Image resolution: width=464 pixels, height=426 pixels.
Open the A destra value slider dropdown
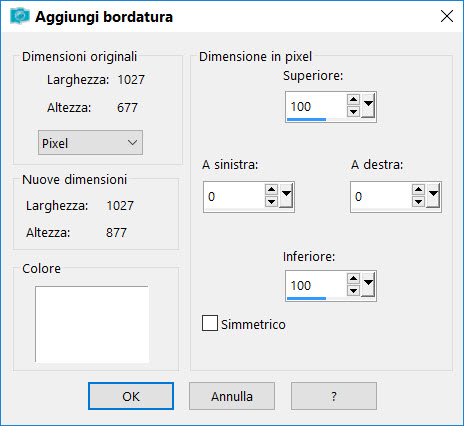433,195
